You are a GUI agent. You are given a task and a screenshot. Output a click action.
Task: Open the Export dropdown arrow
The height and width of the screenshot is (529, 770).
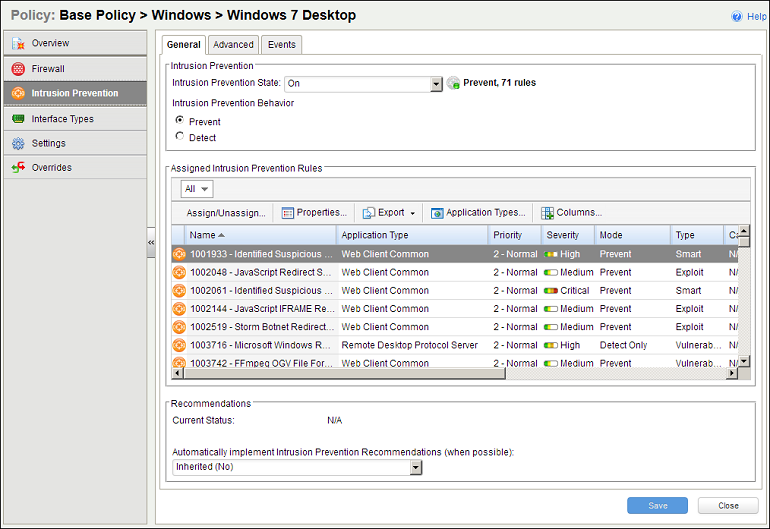point(412,213)
